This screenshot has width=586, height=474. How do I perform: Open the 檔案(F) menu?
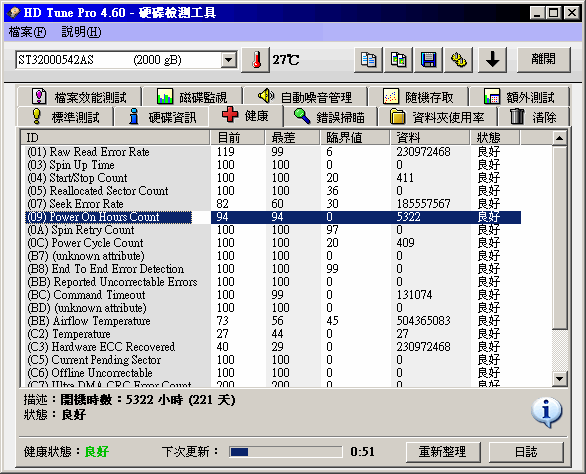coord(27,32)
